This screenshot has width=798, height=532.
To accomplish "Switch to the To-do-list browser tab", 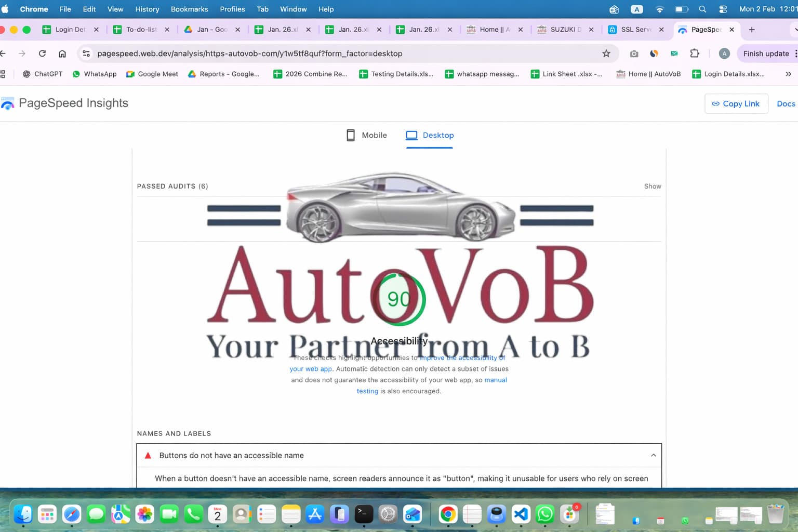I will pos(141,30).
